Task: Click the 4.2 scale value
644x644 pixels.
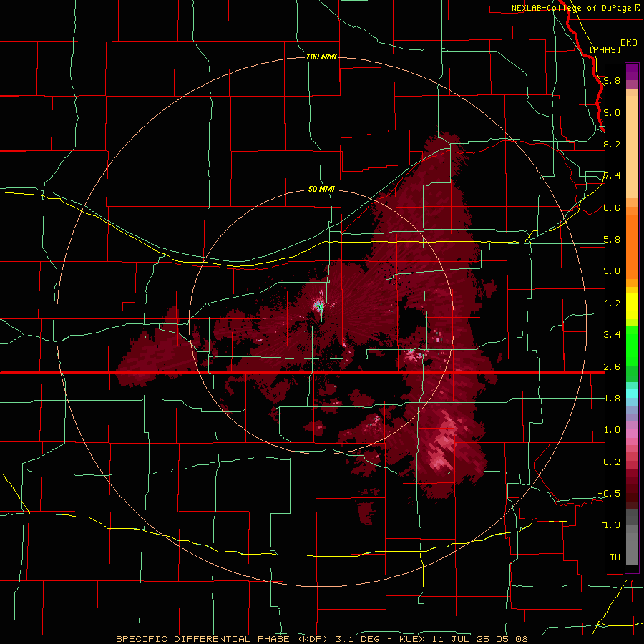Action: point(612,303)
